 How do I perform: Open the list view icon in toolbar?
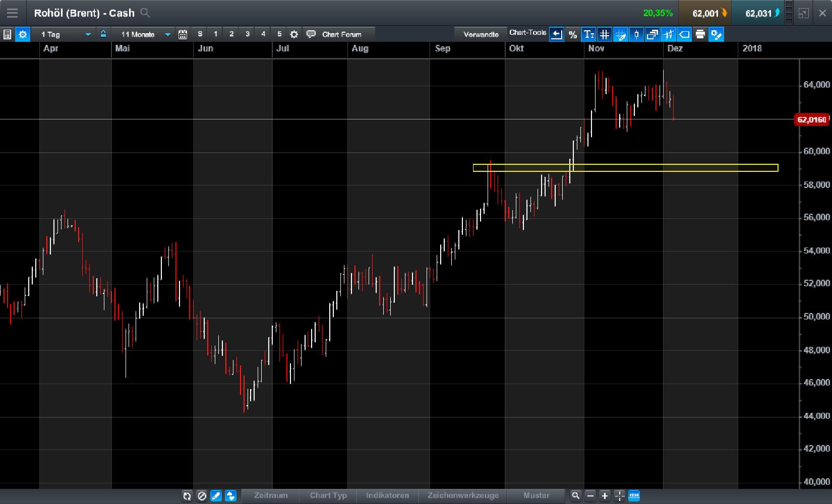pyautogui.click(x=7, y=34)
